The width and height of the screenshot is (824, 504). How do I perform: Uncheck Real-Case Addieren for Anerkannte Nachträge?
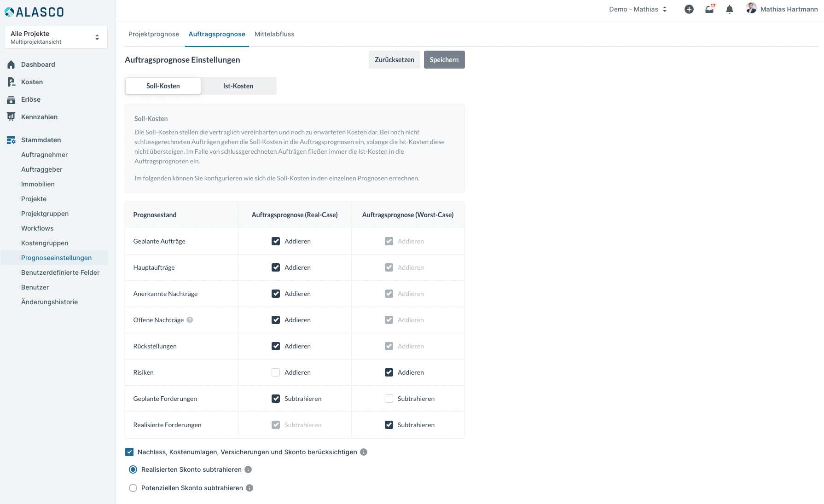(276, 294)
